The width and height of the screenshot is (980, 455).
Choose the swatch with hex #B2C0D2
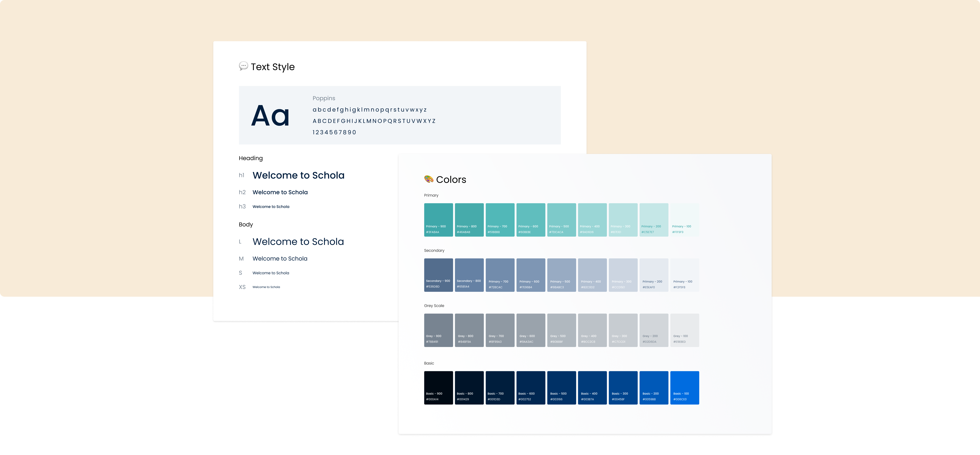(592, 275)
